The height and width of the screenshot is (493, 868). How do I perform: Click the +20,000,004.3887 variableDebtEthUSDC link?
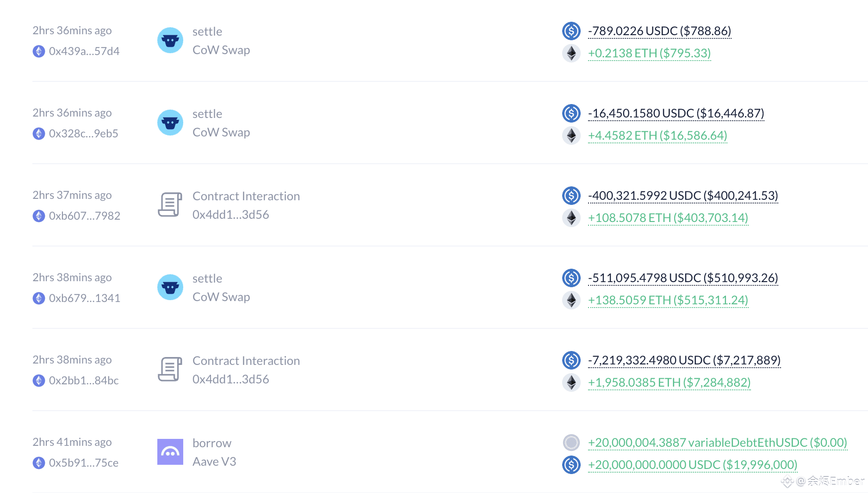coord(717,443)
